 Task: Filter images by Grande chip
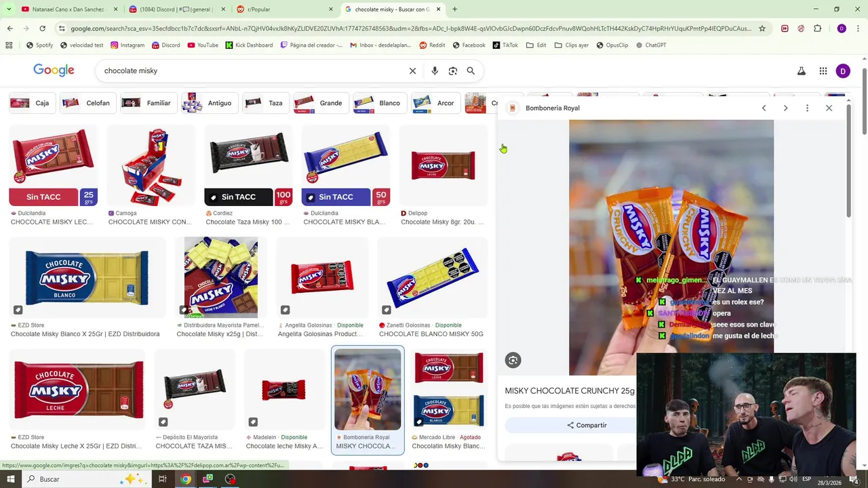point(320,103)
